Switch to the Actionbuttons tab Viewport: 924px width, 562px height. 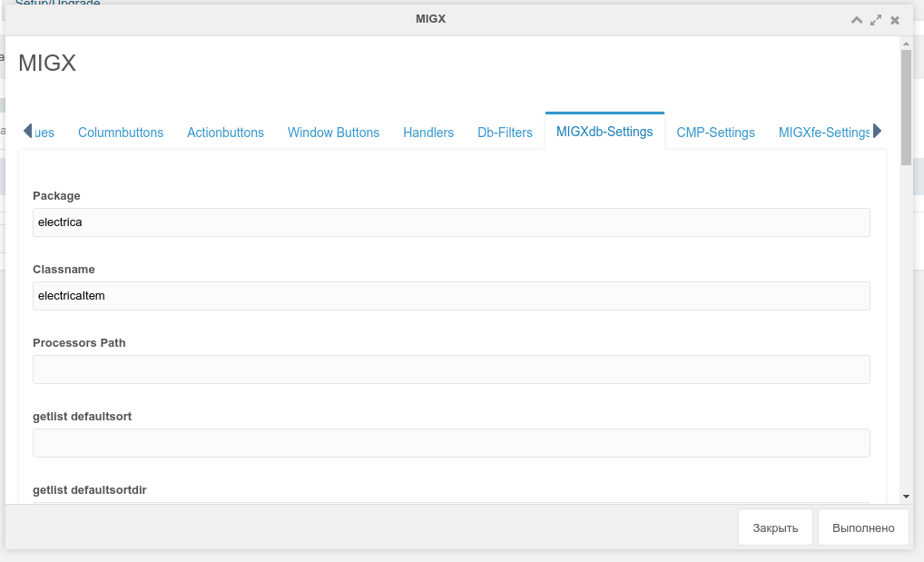(x=225, y=132)
